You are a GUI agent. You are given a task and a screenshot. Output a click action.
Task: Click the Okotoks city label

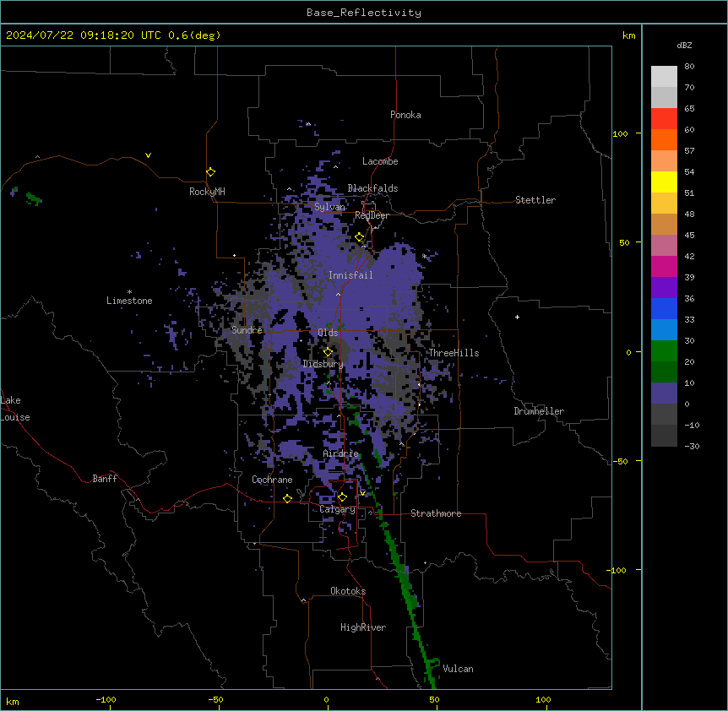tap(348, 591)
